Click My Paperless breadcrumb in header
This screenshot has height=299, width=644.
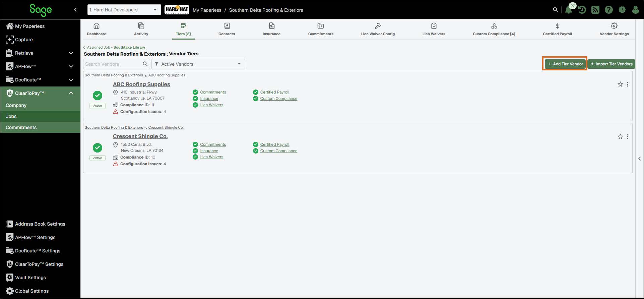(x=207, y=10)
